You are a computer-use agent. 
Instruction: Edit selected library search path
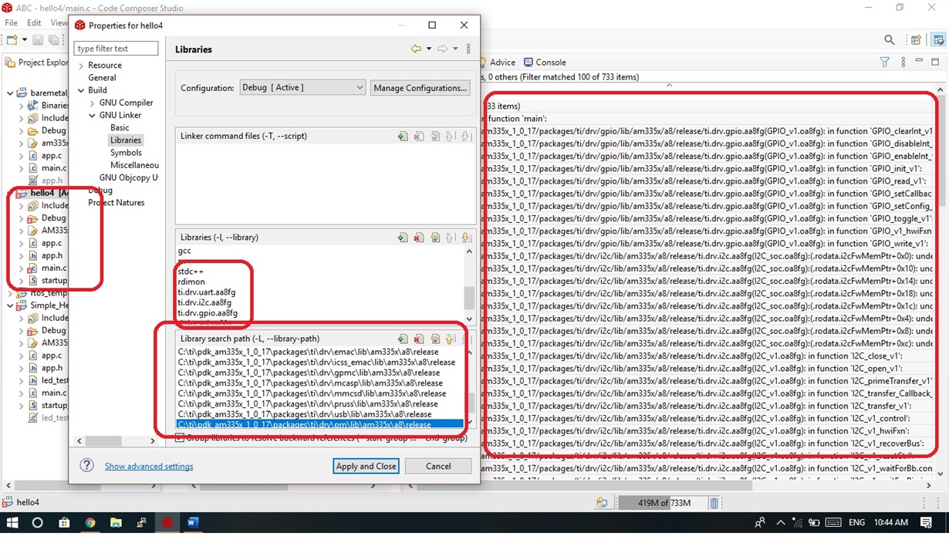tap(435, 339)
